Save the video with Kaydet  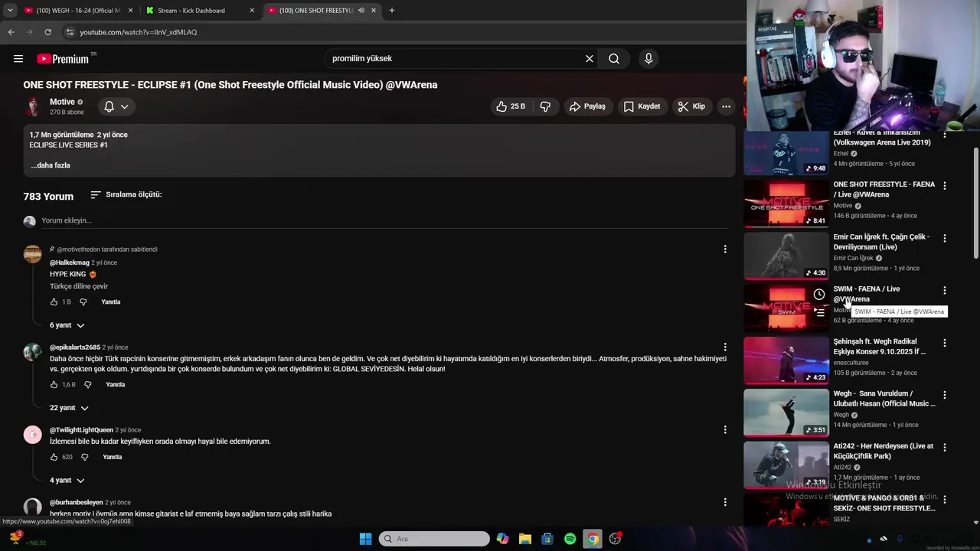(642, 106)
